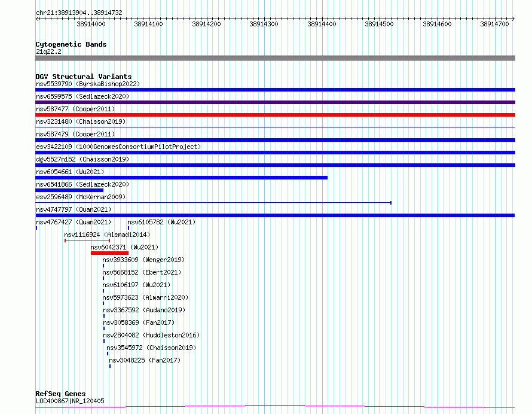This screenshot has width=532, height=414.
Task: Open variant nsv6106197 (Wu2021) label
Action: [136, 285]
